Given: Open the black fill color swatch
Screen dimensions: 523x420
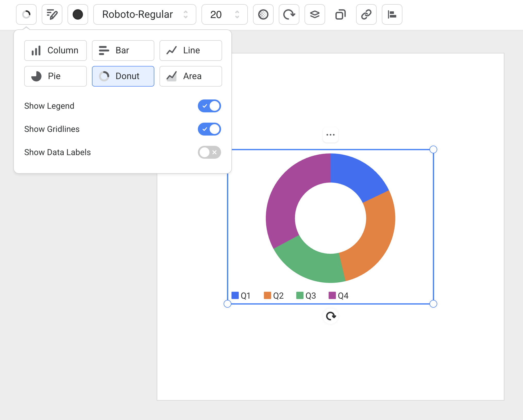Looking at the screenshot, I should (78, 14).
